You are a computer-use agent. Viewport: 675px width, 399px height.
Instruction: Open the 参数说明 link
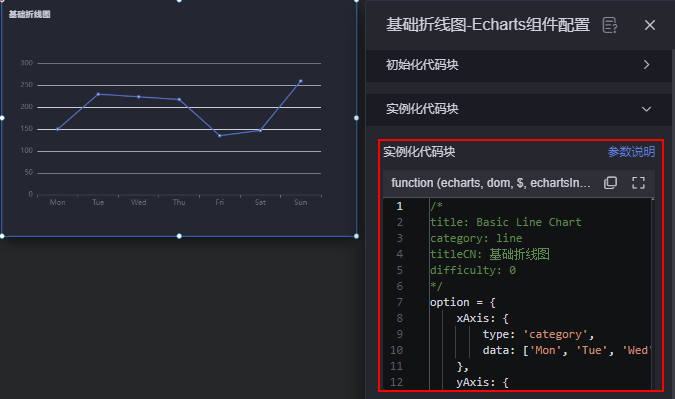point(631,152)
